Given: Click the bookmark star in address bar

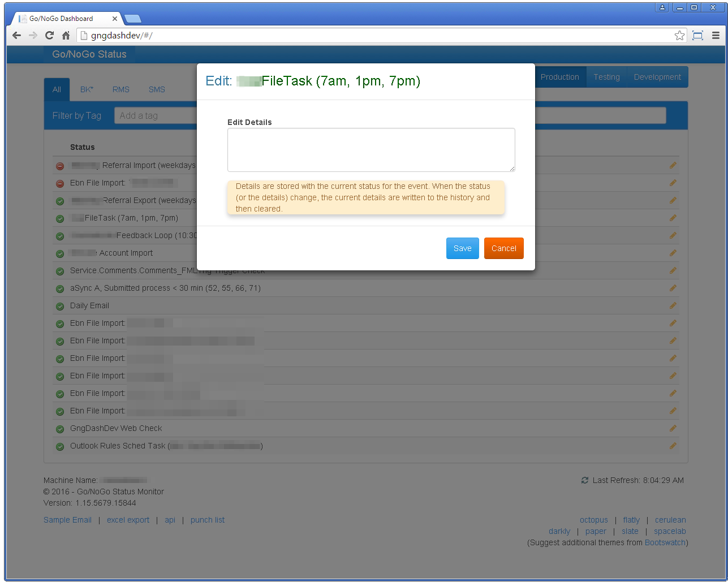Looking at the screenshot, I should [679, 36].
